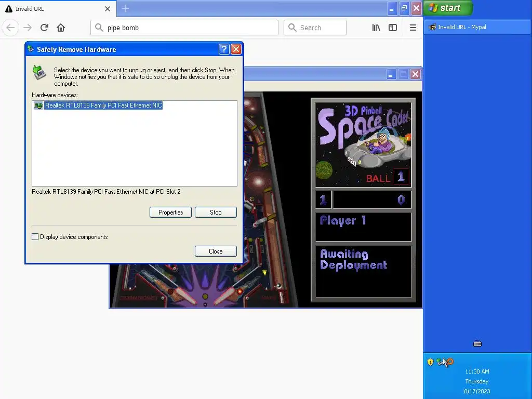Open the browser hamburger menu
The width and height of the screenshot is (532, 399).
click(x=413, y=28)
